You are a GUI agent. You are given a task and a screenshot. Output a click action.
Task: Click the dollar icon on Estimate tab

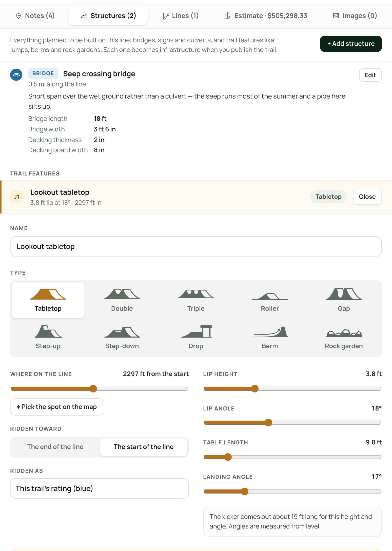pos(228,16)
